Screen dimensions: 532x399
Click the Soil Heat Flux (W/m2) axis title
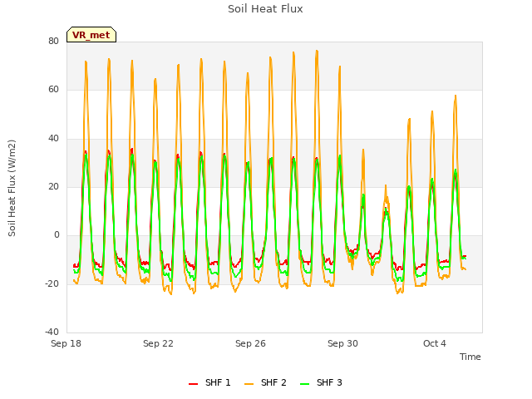pos(12,188)
